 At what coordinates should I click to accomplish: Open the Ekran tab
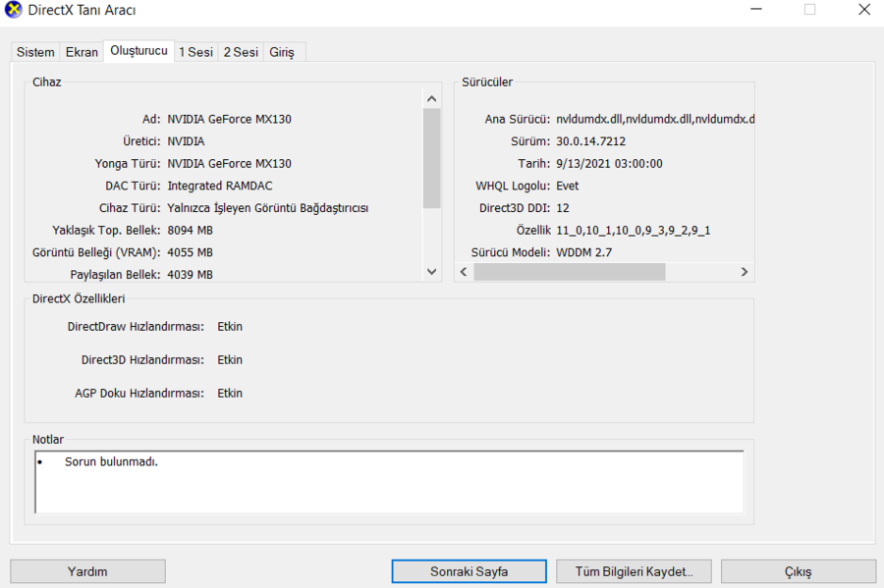coord(82,52)
